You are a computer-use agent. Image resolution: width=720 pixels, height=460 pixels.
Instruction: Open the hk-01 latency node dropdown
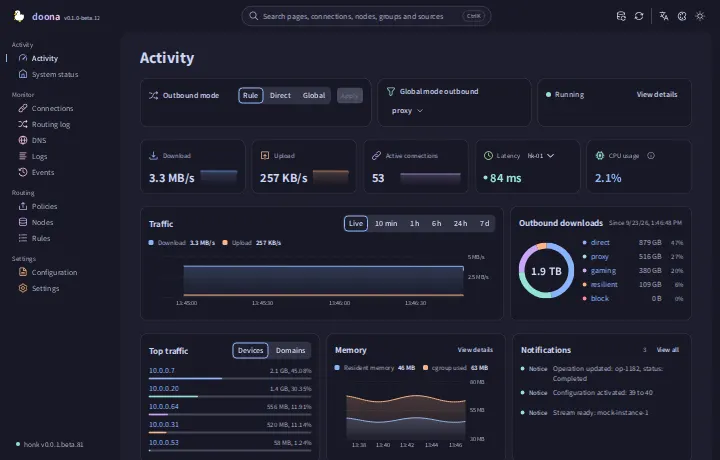coord(540,156)
